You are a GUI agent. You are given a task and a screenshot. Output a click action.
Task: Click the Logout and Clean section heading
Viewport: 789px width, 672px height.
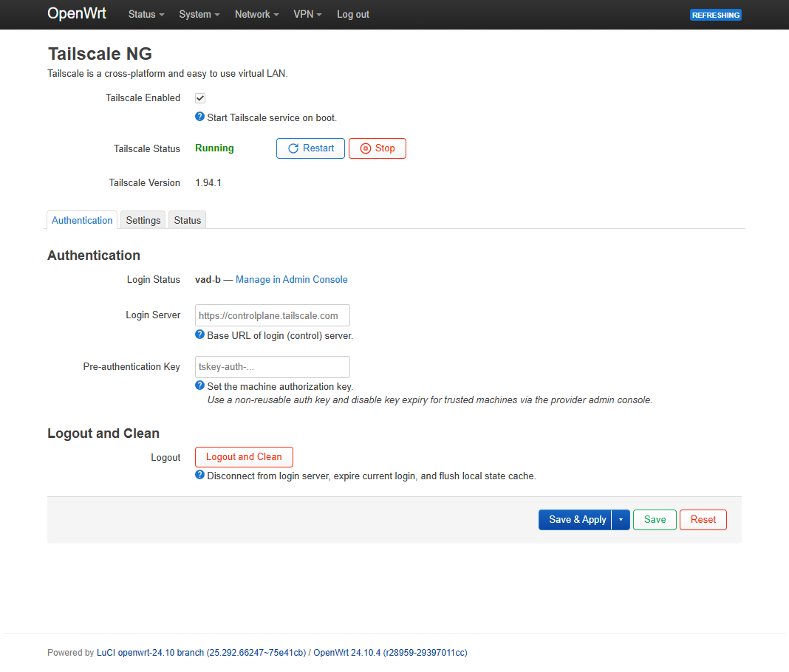pos(103,433)
